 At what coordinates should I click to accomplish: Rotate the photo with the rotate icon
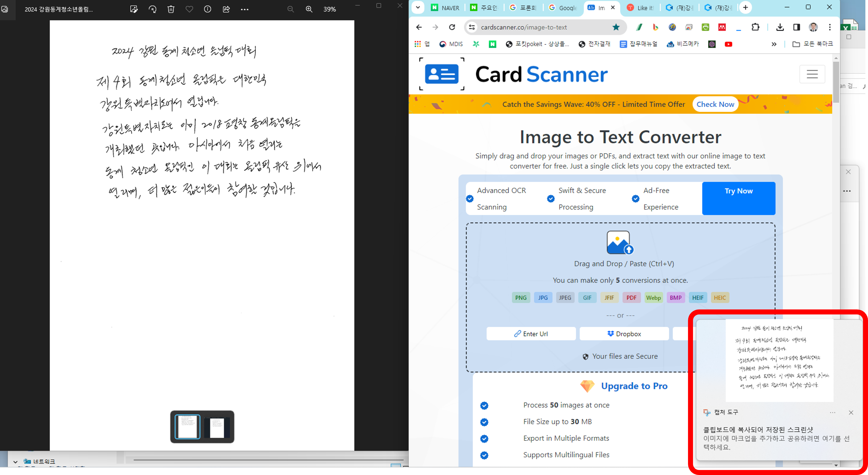pos(152,9)
